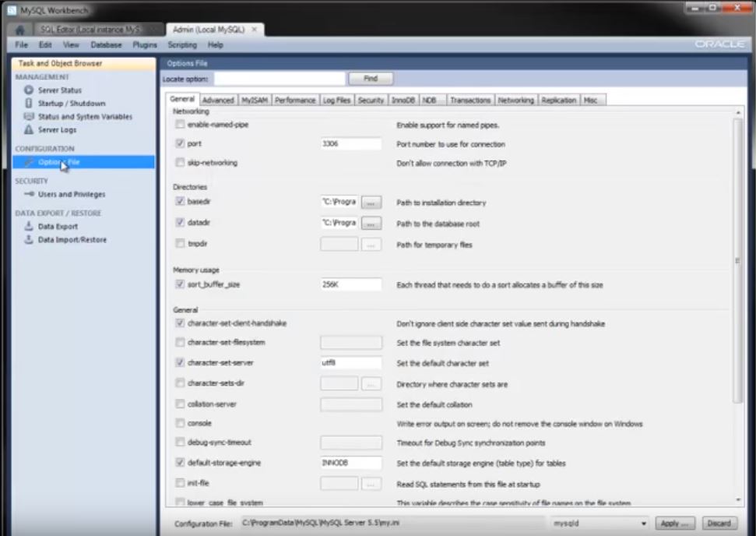Click the Users and Privileges key icon
Image resolution: width=756 pixels, height=536 pixels.
point(29,194)
